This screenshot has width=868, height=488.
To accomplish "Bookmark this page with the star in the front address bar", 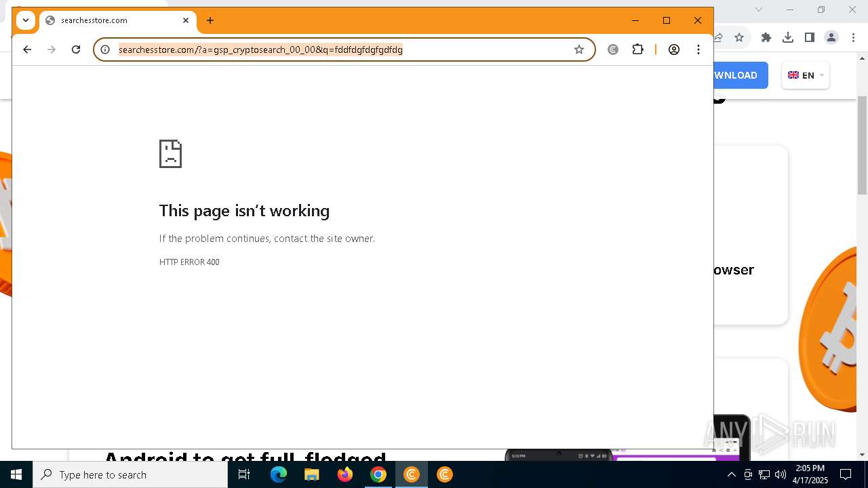I will coord(579,49).
